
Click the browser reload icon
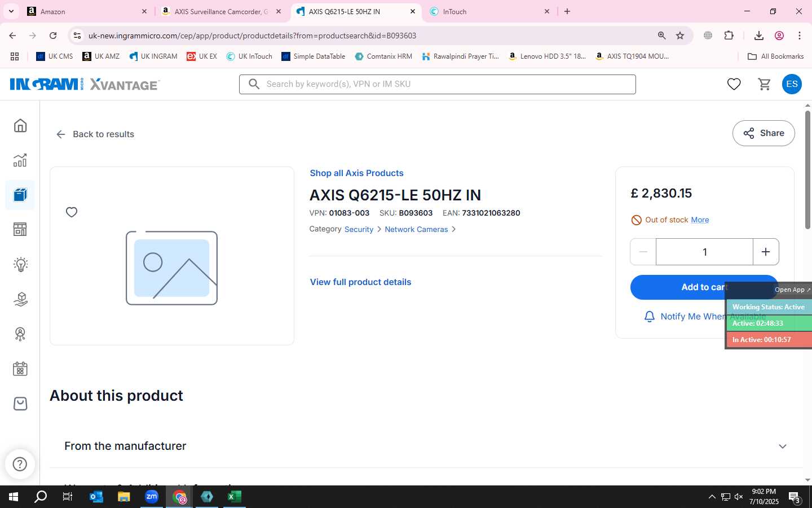pyautogui.click(x=53, y=36)
